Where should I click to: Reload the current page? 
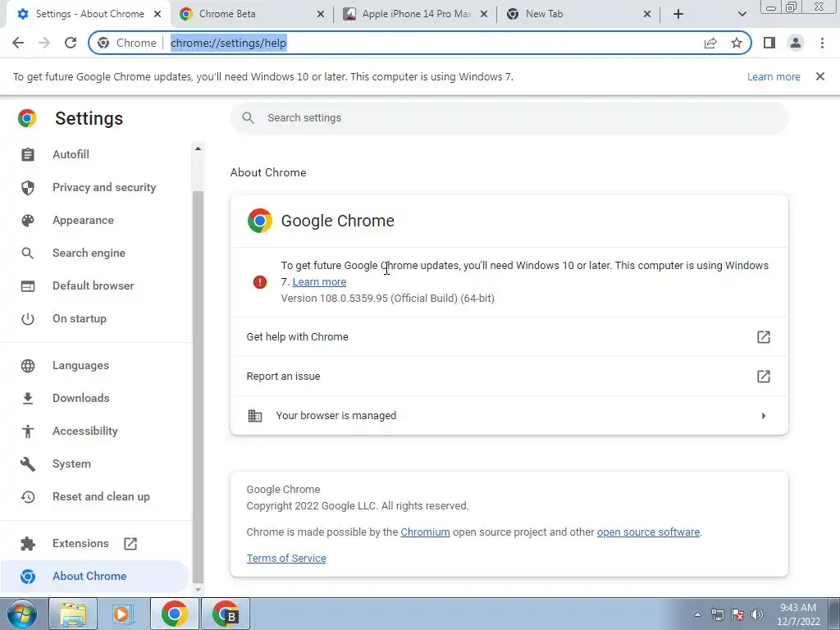[71, 43]
